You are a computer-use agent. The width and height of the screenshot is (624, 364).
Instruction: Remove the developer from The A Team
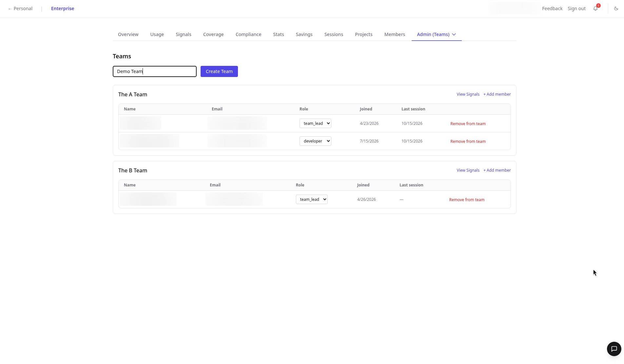pyautogui.click(x=468, y=142)
